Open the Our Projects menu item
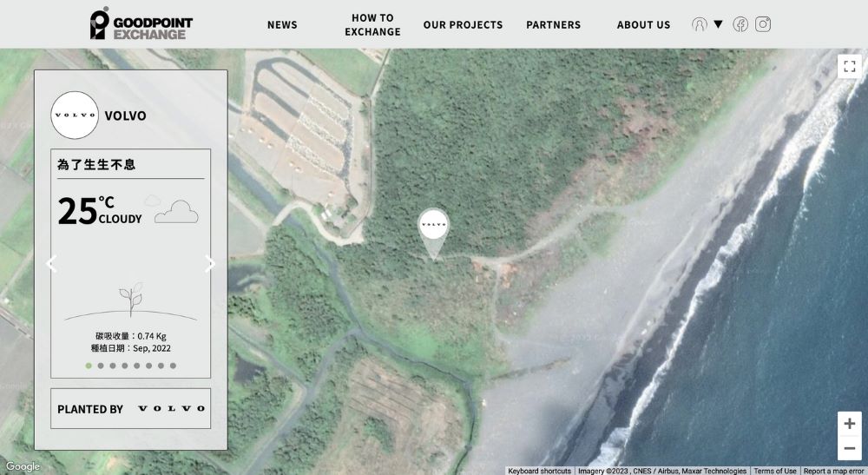This screenshot has width=868, height=475. pos(463,25)
